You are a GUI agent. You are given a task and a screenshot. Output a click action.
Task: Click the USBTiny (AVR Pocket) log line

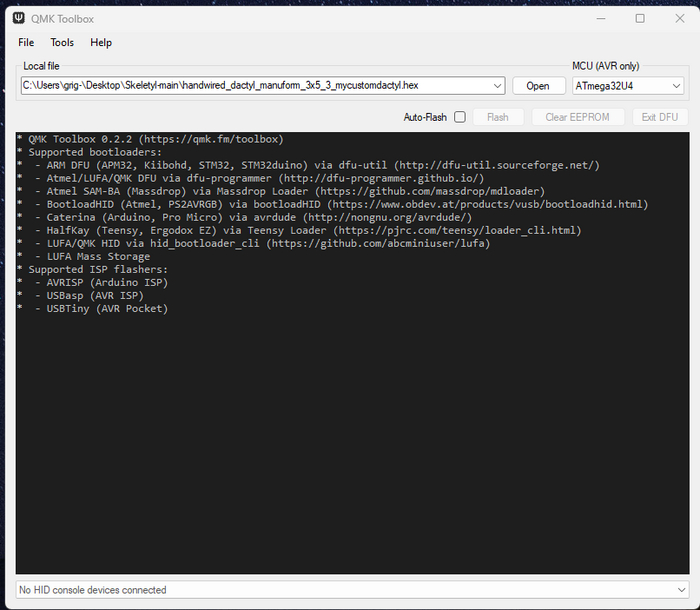pos(92,309)
